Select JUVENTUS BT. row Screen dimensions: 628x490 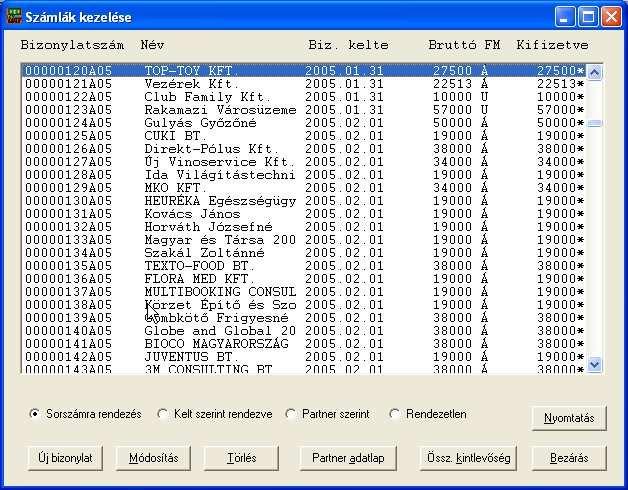point(304,357)
